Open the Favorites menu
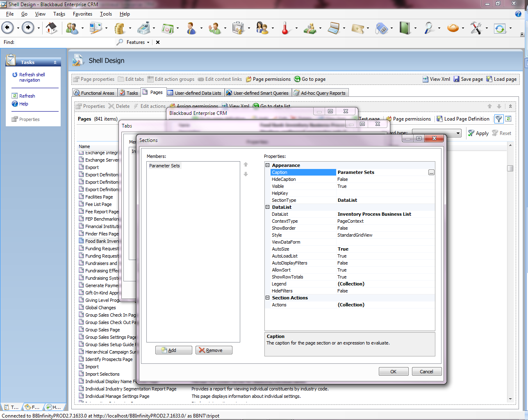The height and width of the screenshot is (420, 528). click(82, 14)
